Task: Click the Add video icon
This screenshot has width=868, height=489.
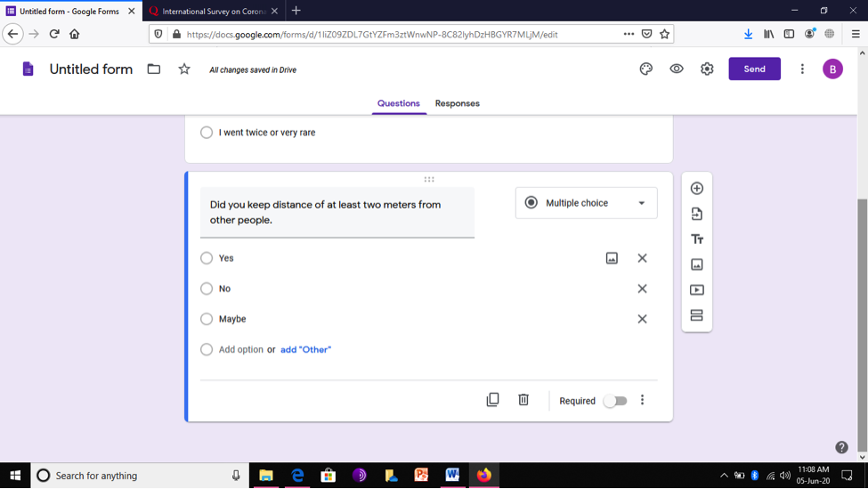Action: pyautogui.click(x=696, y=289)
